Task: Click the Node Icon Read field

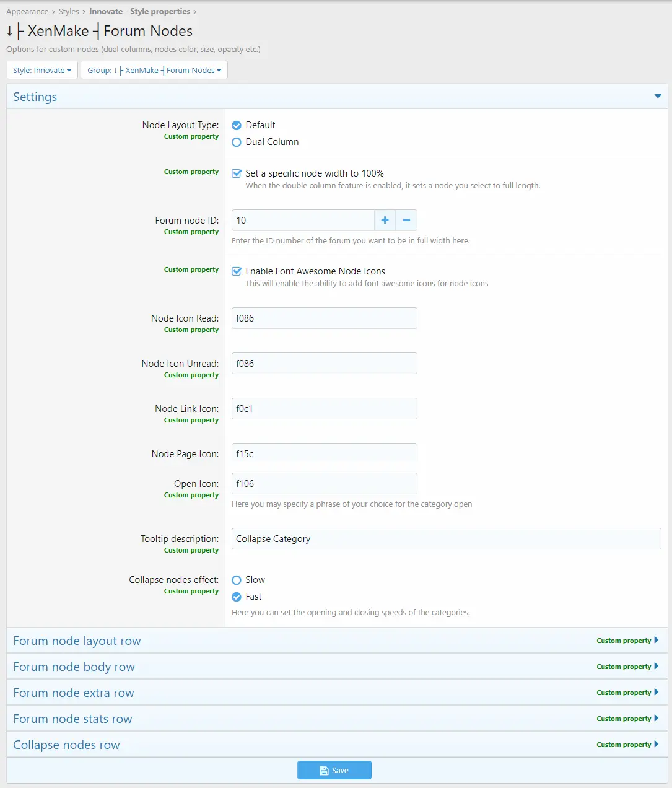Action: pos(324,318)
